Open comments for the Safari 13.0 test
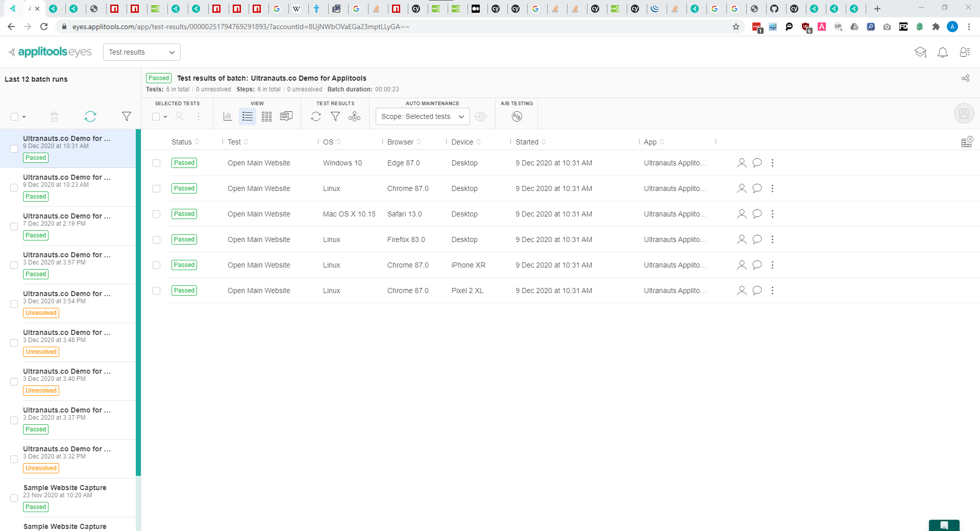The width and height of the screenshot is (980, 531). 757,214
